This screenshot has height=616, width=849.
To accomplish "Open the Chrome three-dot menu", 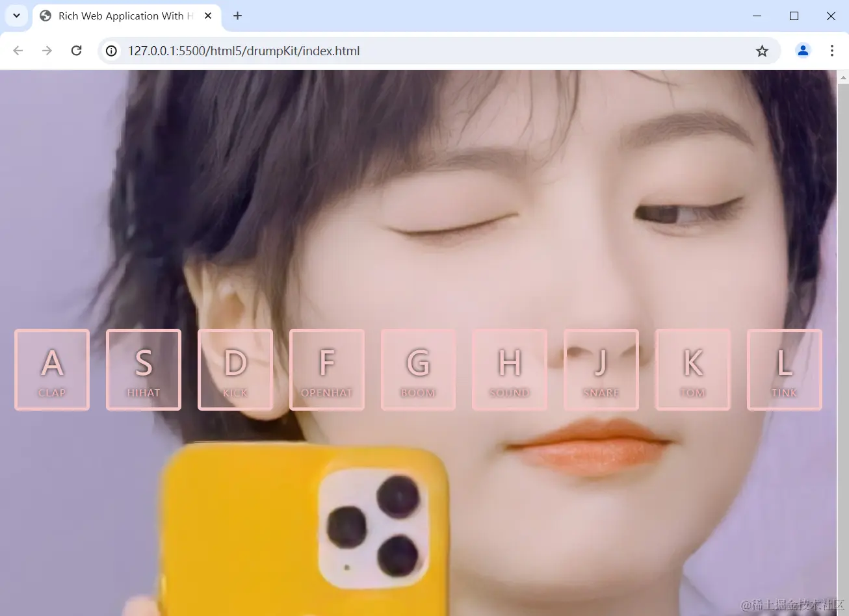I will coord(832,50).
